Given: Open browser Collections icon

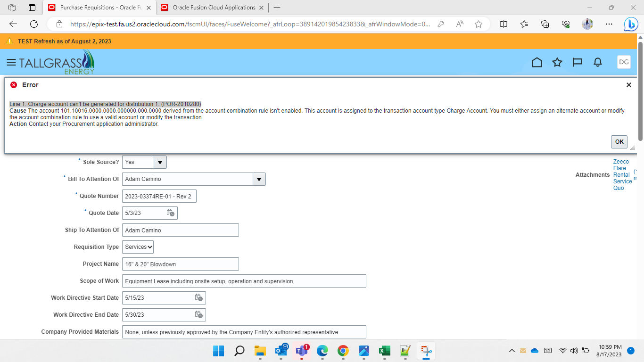Looking at the screenshot, I should click(545, 24).
